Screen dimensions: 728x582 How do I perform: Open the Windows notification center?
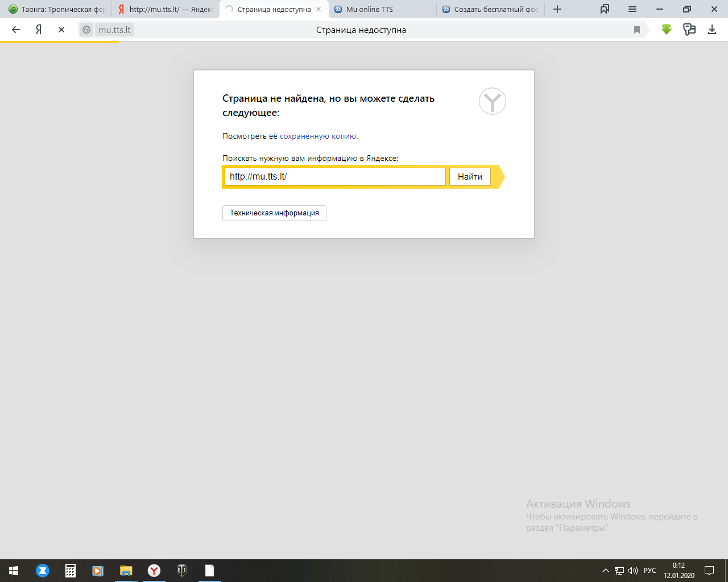(x=709, y=571)
